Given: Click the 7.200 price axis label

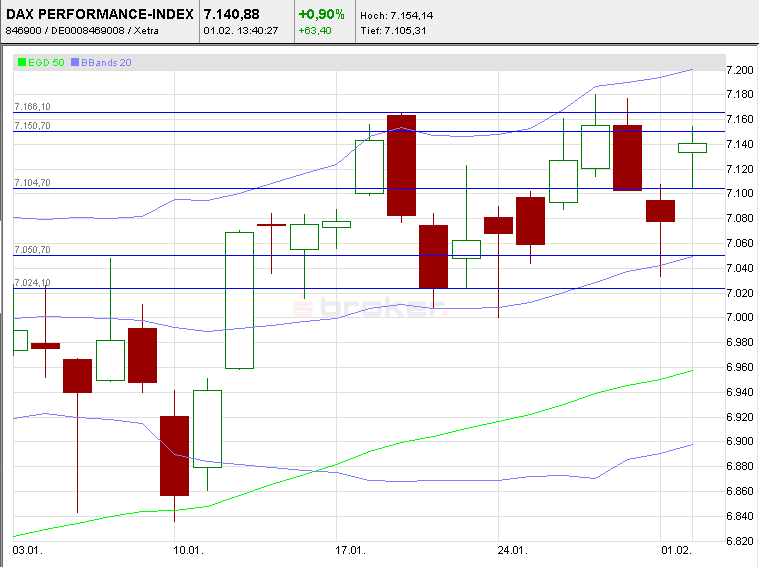Looking at the screenshot, I should coord(740,70).
